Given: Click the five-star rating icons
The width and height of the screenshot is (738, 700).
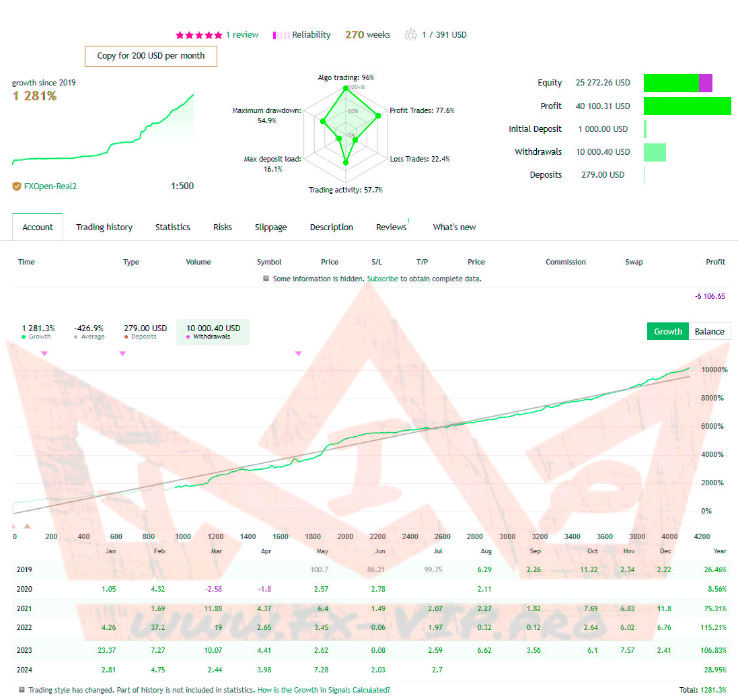Looking at the screenshot, I should click(198, 35).
